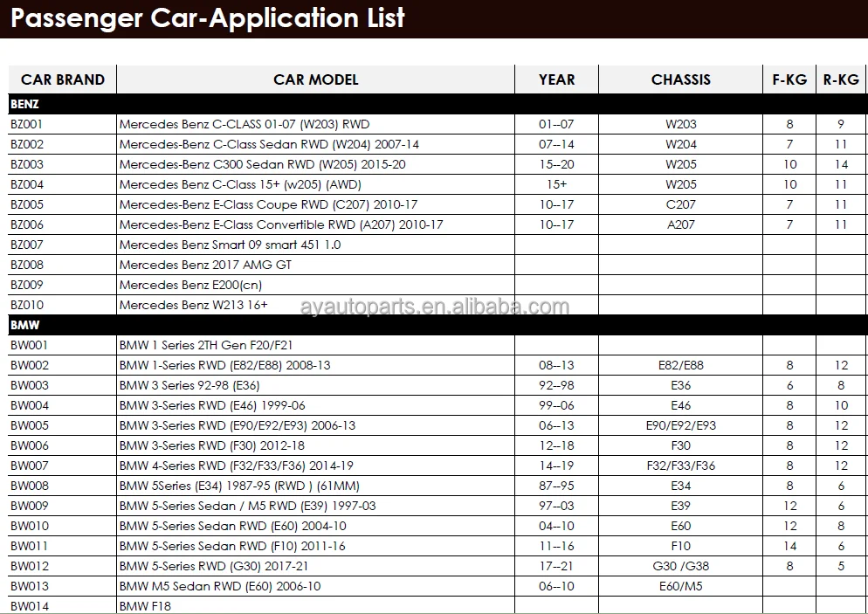The height and width of the screenshot is (614, 868).
Task: Select chassis cell W204
Action: (680, 144)
